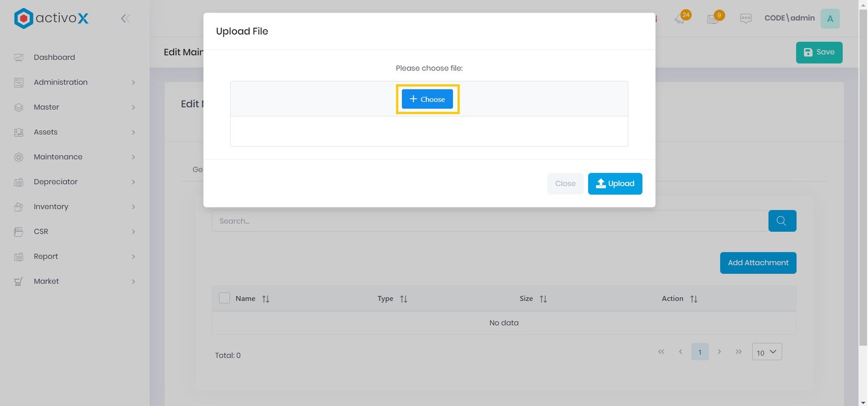This screenshot has width=868, height=406.
Task: Click the Choose file button
Action: pyautogui.click(x=427, y=99)
